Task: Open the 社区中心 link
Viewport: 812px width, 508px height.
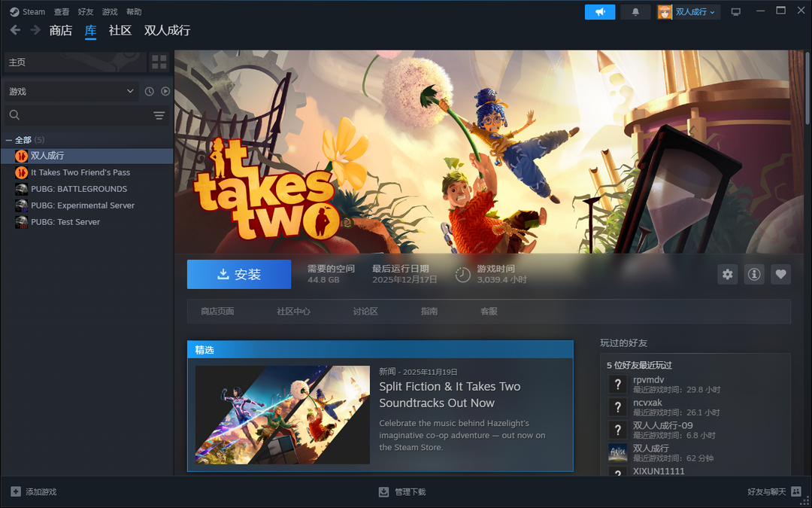Action: click(x=293, y=312)
